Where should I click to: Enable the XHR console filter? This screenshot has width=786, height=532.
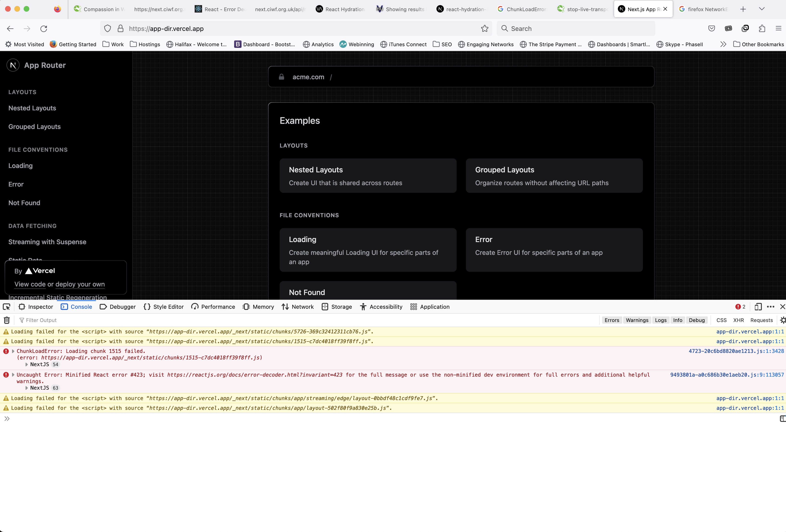point(739,320)
